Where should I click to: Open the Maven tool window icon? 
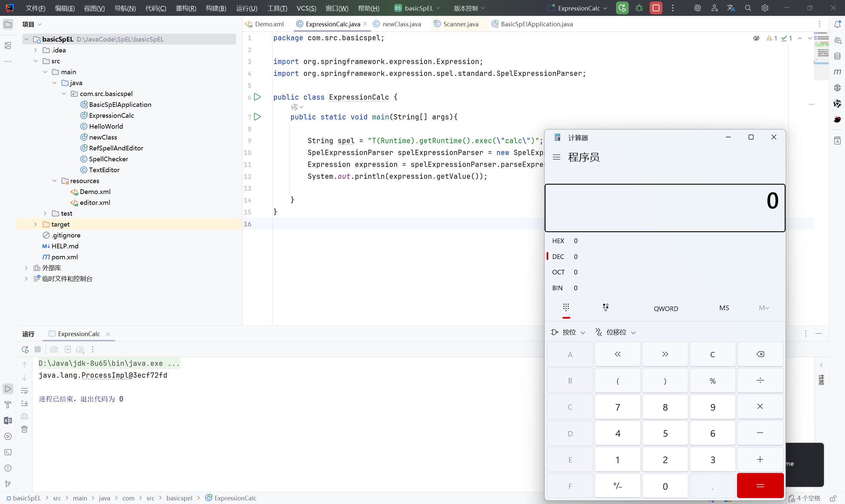click(837, 72)
